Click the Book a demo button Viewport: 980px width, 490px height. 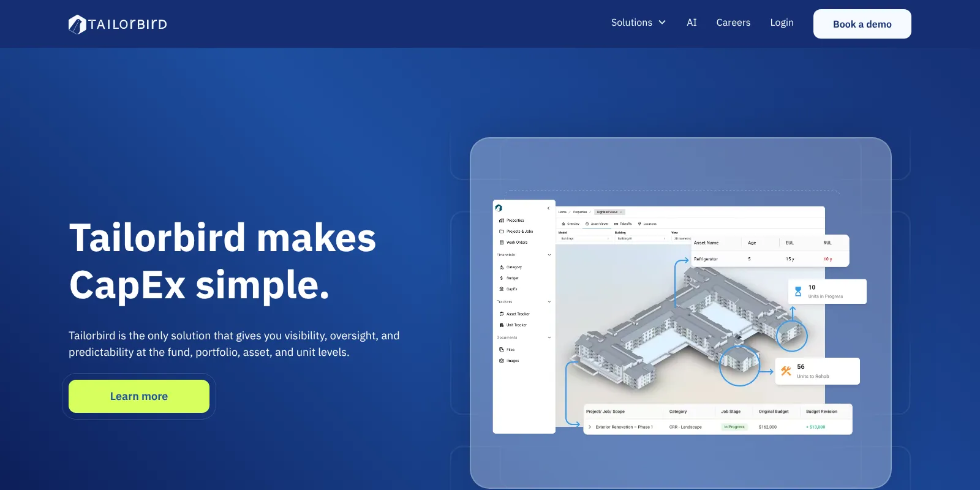(862, 24)
